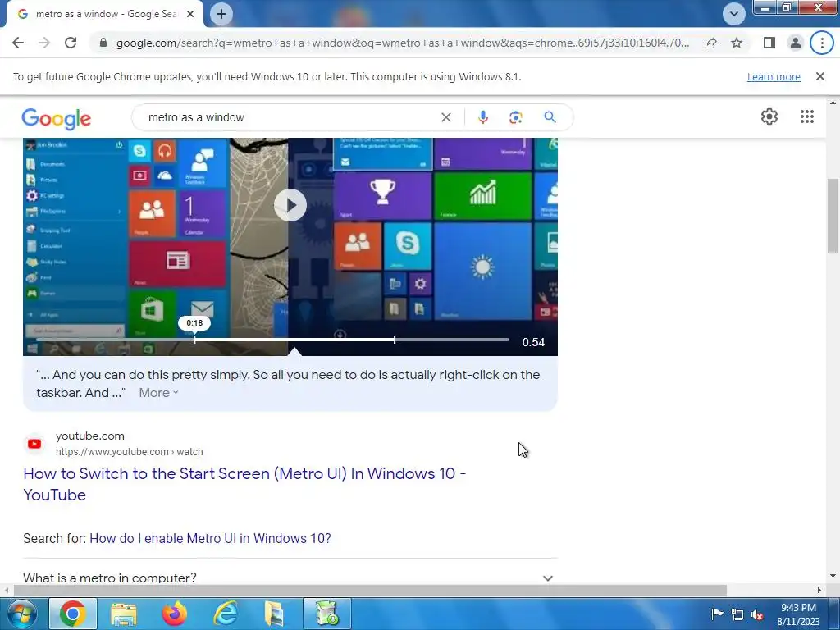840x630 pixels.
Task: Click Chrome in the taskbar
Action: [73, 614]
